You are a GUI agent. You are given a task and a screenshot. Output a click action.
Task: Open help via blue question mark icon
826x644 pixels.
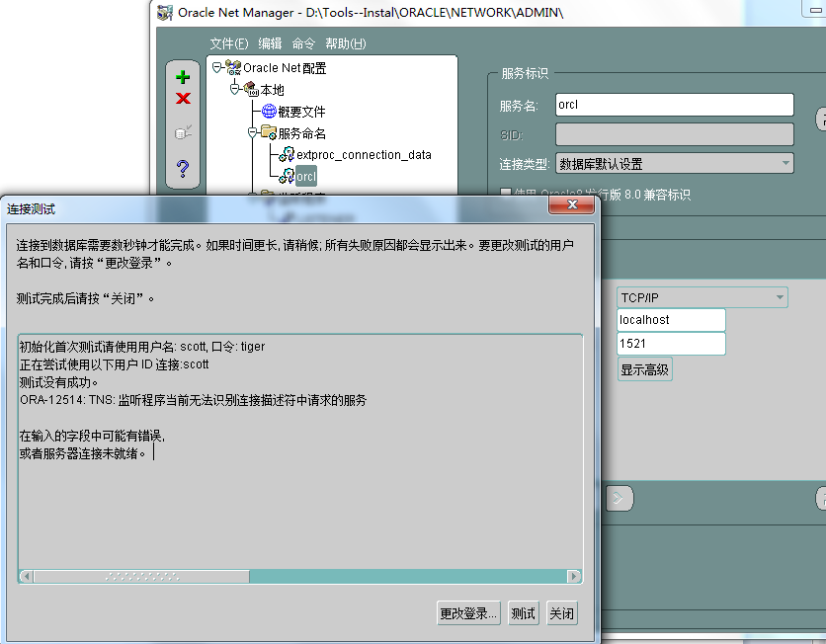pyautogui.click(x=183, y=169)
